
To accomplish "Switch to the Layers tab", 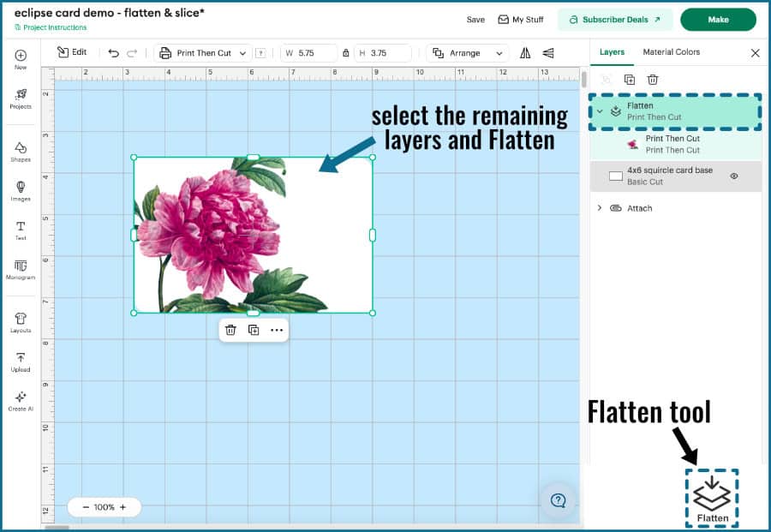I will (x=612, y=52).
